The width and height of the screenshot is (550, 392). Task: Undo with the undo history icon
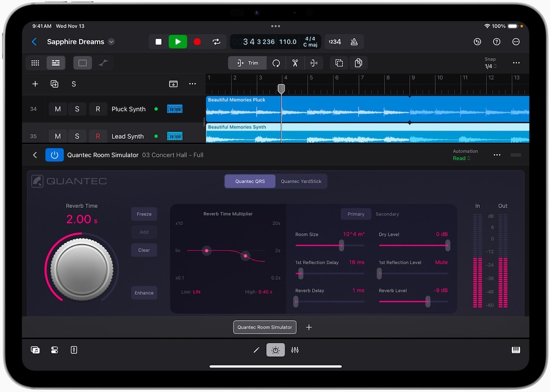point(477,41)
